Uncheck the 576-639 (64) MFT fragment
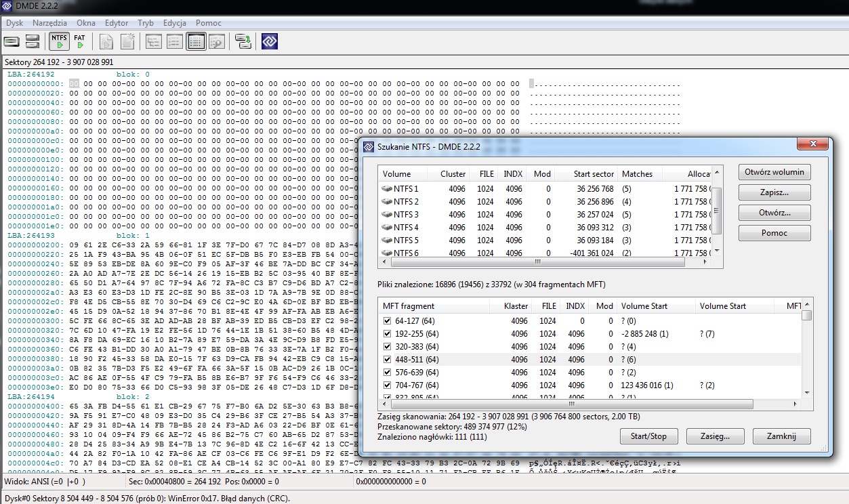Image resolution: width=849 pixels, height=504 pixels. [387, 373]
